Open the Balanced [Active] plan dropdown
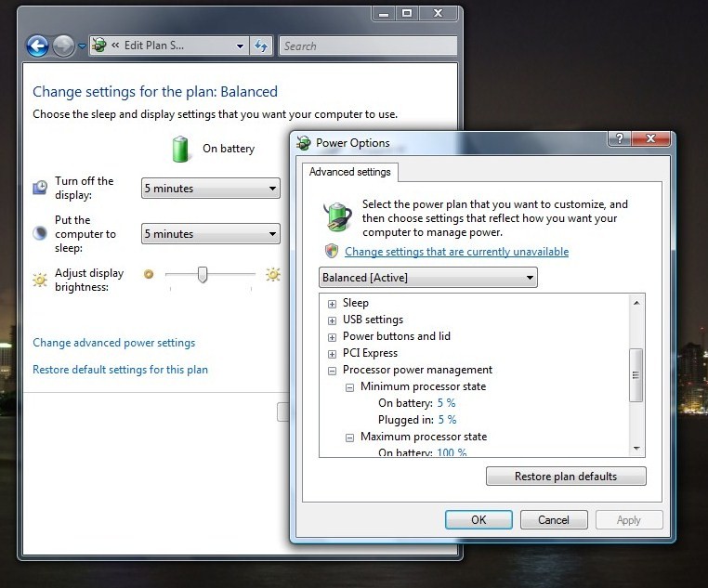Viewport: 708px width, 588px height. (x=428, y=278)
